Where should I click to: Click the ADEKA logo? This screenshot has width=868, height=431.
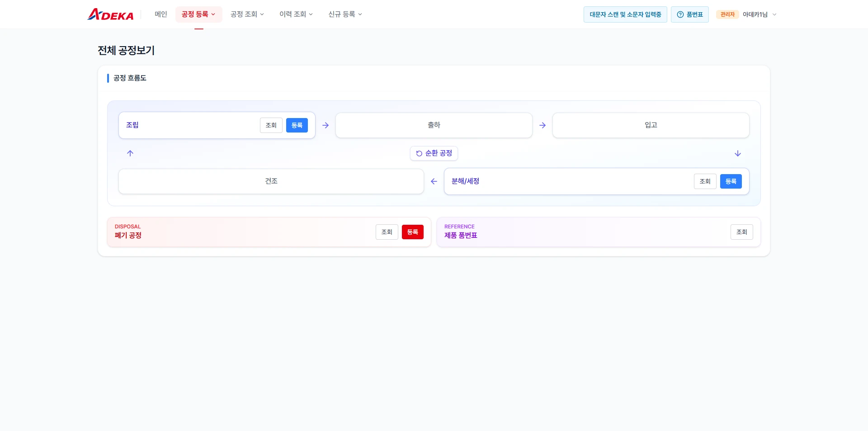coord(110,14)
